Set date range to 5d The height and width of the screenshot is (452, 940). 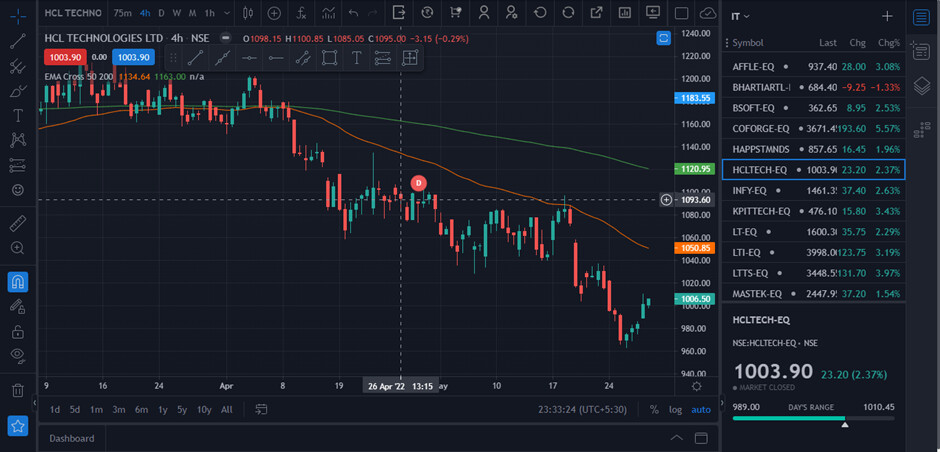coord(75,410)
